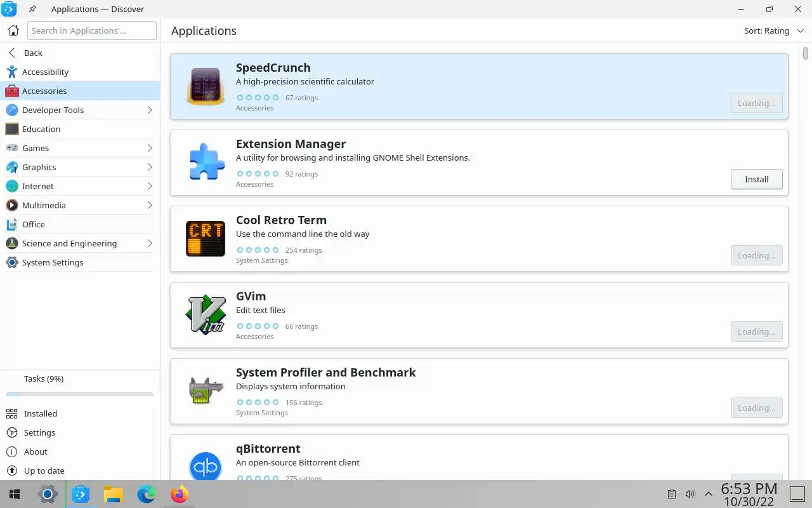The width and height of the screenshot is (812, 508).
Task: Click the Office document icon
Action: point(12,224)
